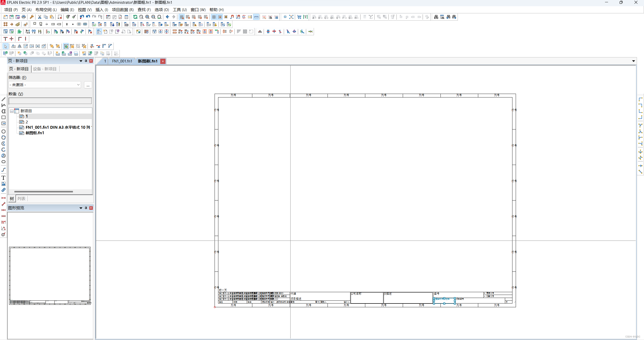Click the green Refresh/redraw icon
644x340 pixels.
[x=135, y=17]
